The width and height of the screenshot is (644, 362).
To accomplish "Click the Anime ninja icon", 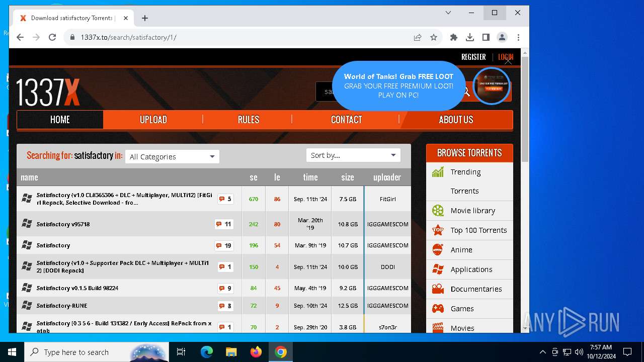I will (438, 250).
